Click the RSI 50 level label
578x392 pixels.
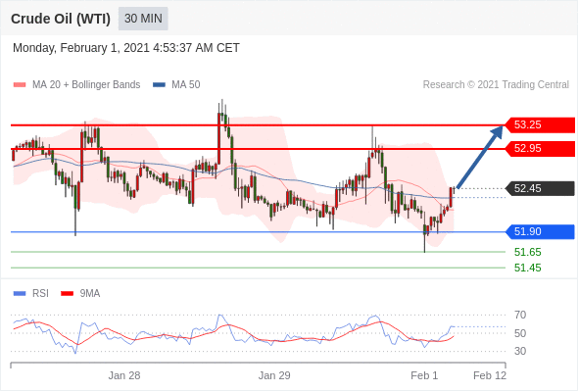pos(520,333)
